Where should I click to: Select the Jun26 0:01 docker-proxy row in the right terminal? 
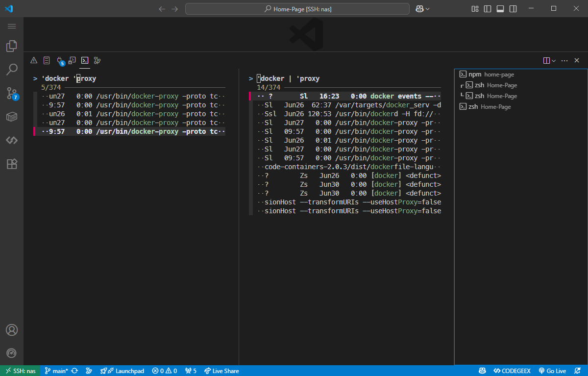click(345, 140)
